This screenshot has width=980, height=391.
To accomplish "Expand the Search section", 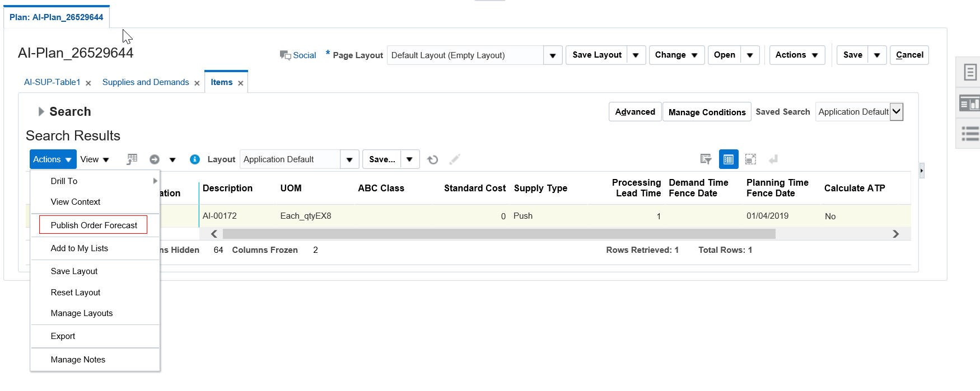I will click(x=41, y=112).
